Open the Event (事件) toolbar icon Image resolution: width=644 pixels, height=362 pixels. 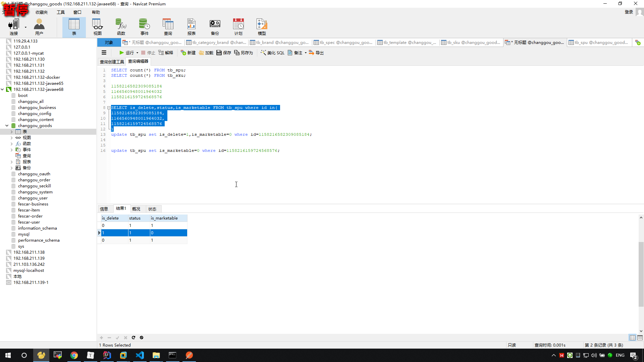click(x=145, y=27)
